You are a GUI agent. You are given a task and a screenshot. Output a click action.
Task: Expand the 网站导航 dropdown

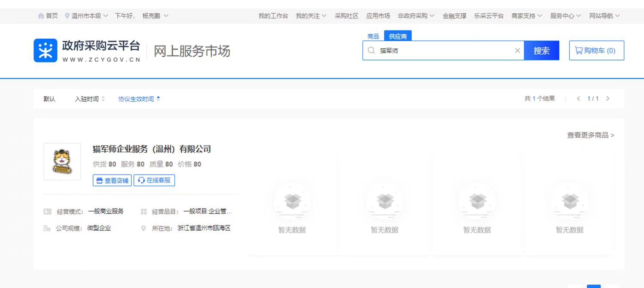617,16
